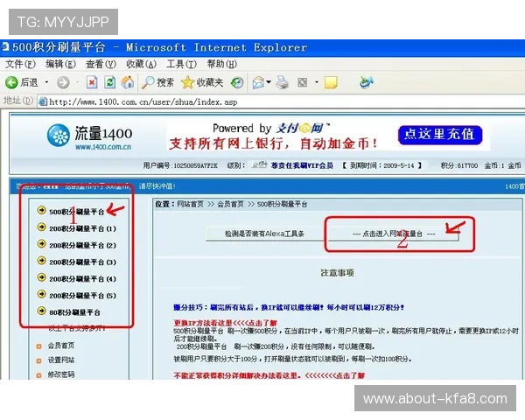Click arrow icon beside 80积分刷量平台
The width and height of the screenshot is (525, 420).
click(42, 311)
